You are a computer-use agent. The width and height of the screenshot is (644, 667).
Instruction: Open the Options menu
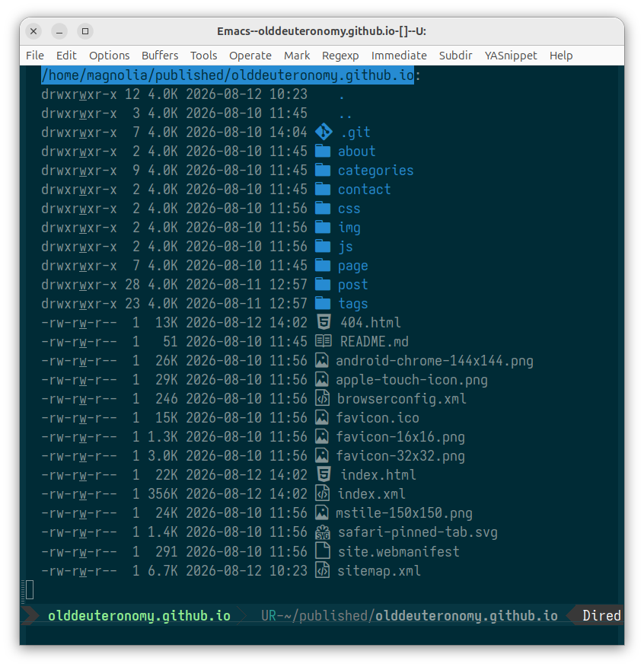click(x=110, y=56)
